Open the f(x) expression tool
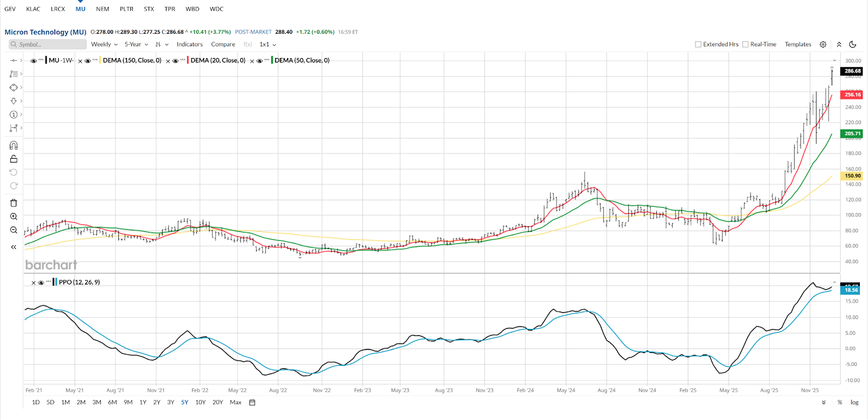868x420 pixels. click(x=248, y=44)
